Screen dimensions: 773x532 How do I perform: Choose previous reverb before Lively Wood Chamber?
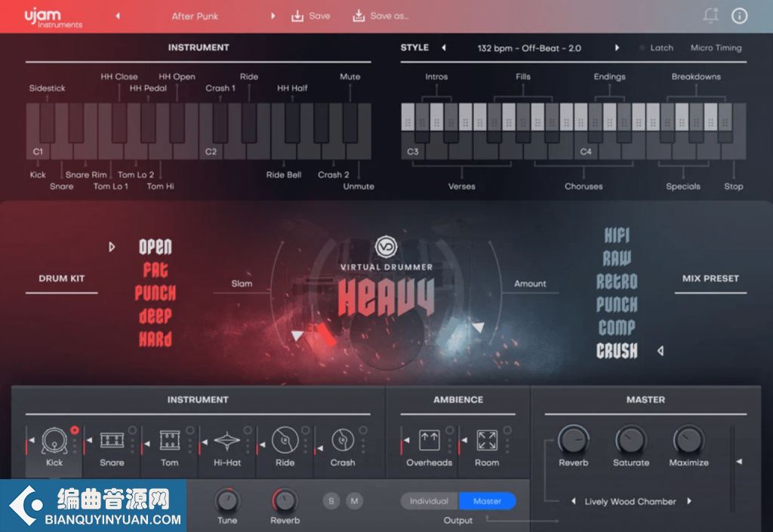point(574,501)
